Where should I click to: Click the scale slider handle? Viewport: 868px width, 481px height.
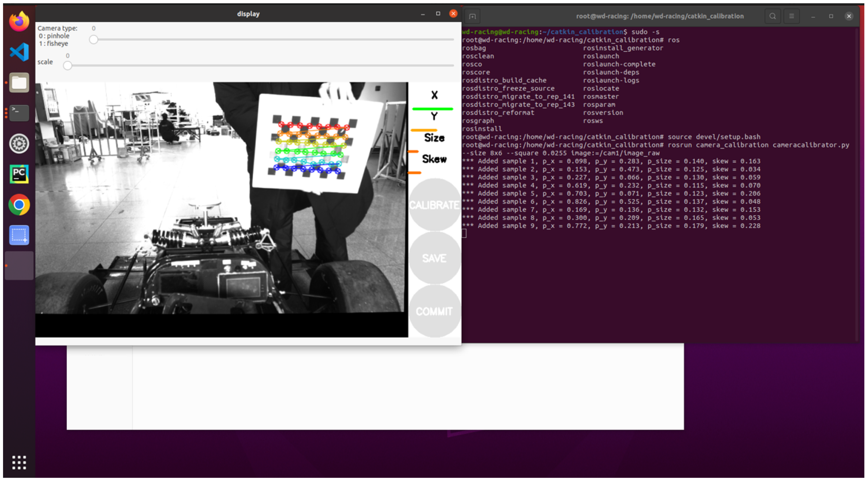[x=67, y=66]
